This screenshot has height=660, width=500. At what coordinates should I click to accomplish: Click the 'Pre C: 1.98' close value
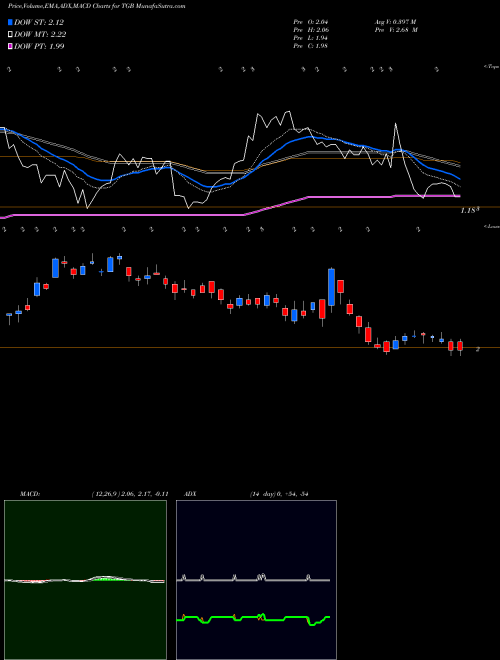311,46
